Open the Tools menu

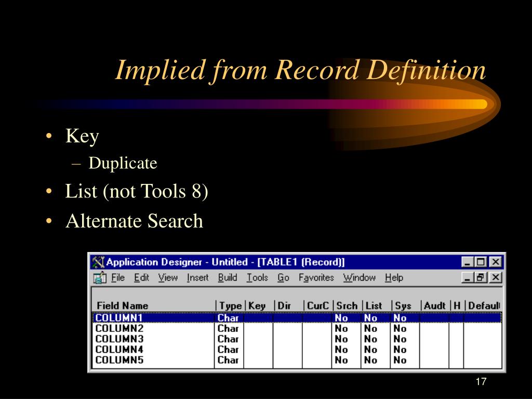pyautogui.click(x=257, y=277)
